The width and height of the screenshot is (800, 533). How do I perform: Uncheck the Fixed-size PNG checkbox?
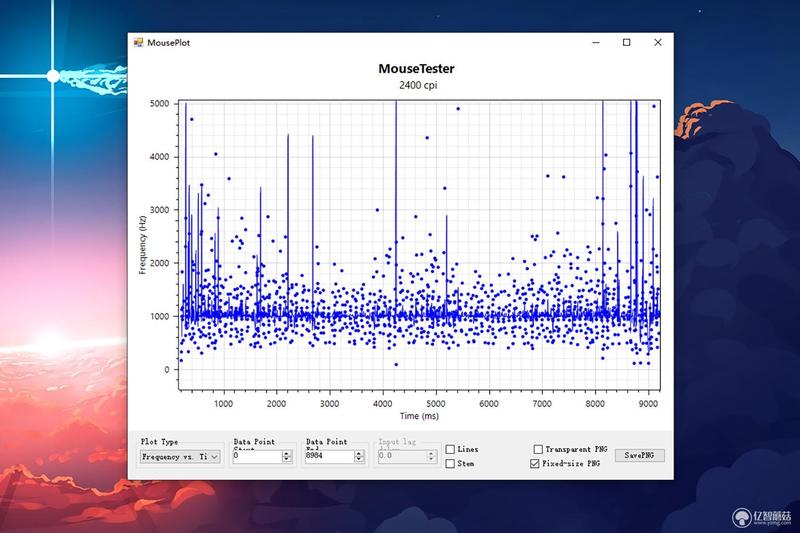535,464
